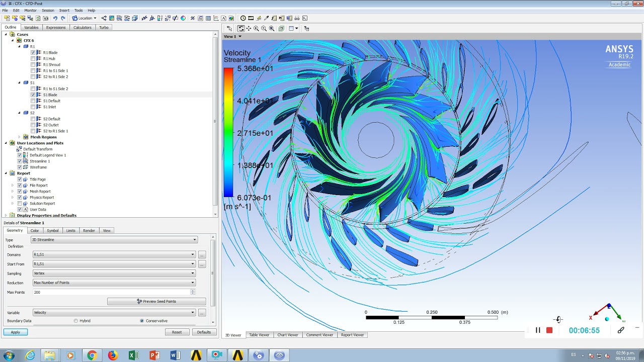Toggle the Wireframe visibility checkbox
Viewport: 644px width, 362px height.
click(20, 167)
